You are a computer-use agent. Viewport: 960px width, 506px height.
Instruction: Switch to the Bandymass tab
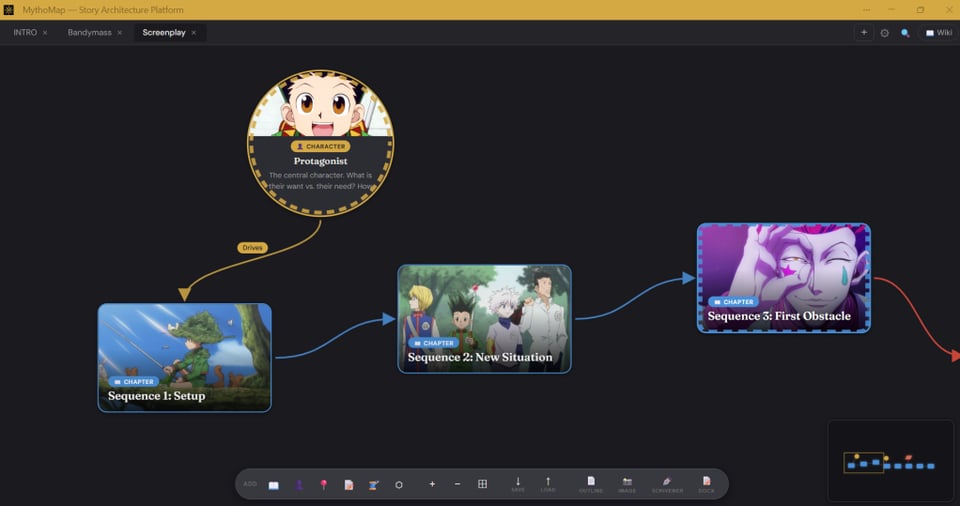pos(89,32)
